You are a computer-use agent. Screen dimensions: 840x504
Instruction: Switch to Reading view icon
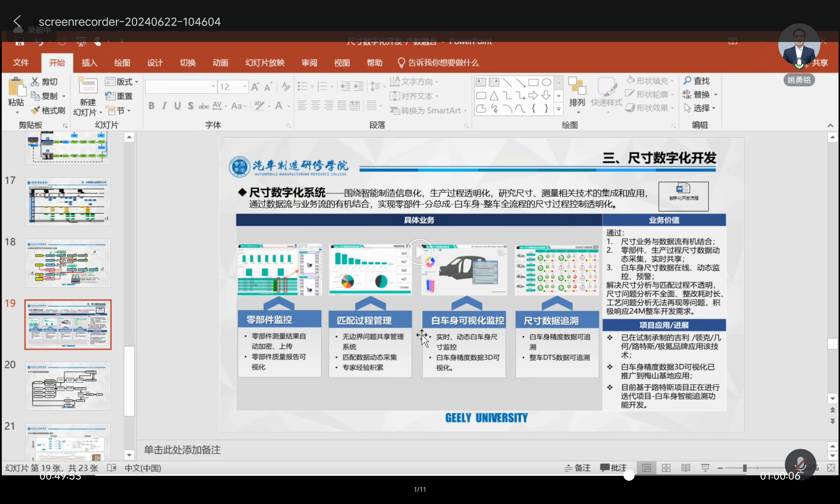pyautogui.click(x=685, y=468)
